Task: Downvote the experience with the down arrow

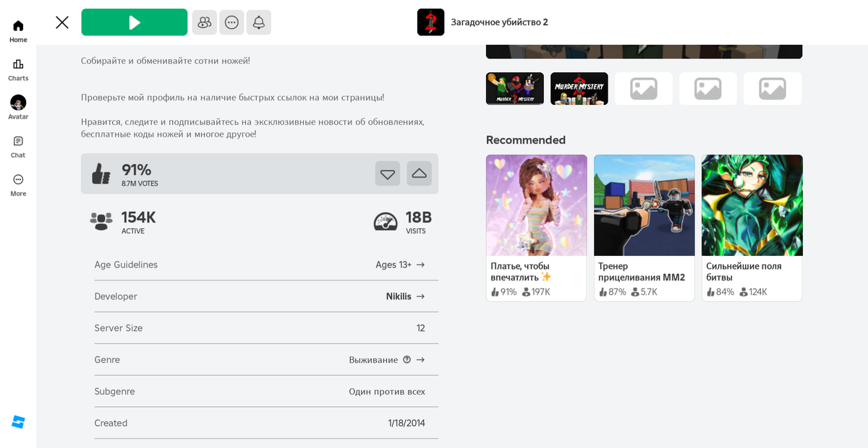Action: pos(388,173)
